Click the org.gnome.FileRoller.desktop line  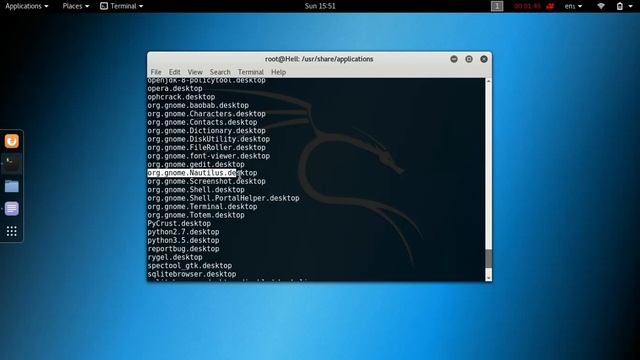click(207, 147)
